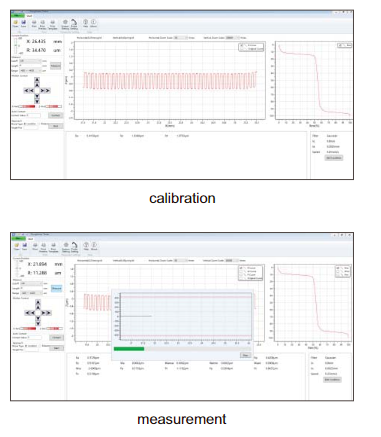This screenshot has height=437, width=381.
Task: Open CutOff dropdown in calibration window
Action: point(31,61)
